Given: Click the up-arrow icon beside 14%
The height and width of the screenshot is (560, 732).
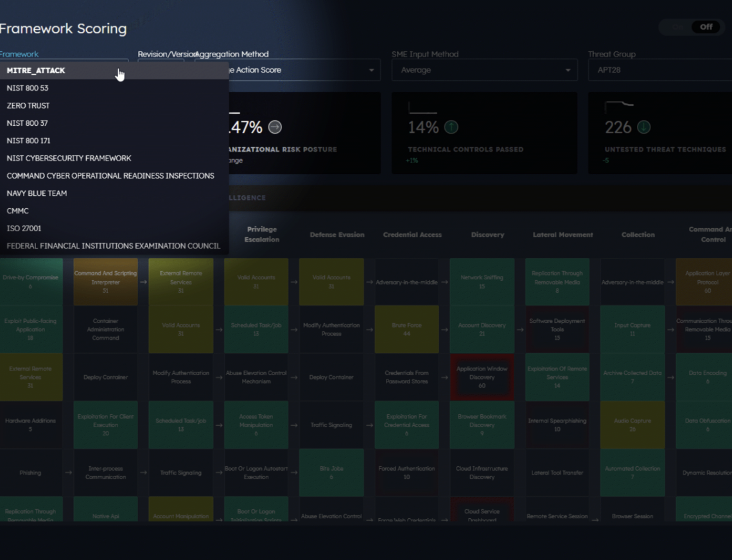Looking at the screenshot, I should click(x=451, y=127).
